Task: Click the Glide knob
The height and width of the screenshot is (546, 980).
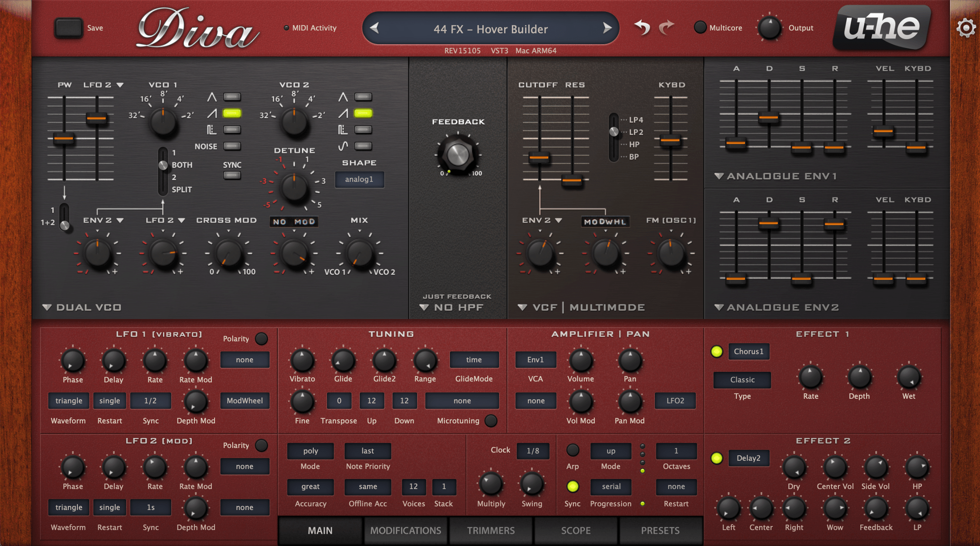Action: 343,360
